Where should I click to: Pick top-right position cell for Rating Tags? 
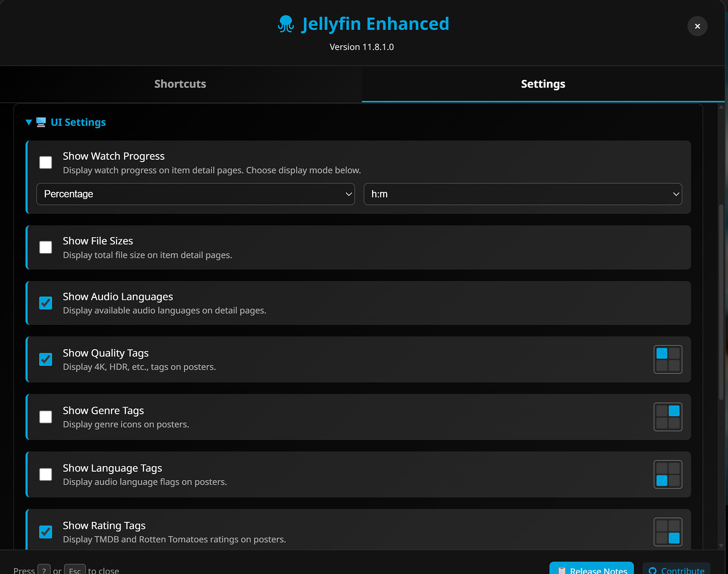coord(674,526)
